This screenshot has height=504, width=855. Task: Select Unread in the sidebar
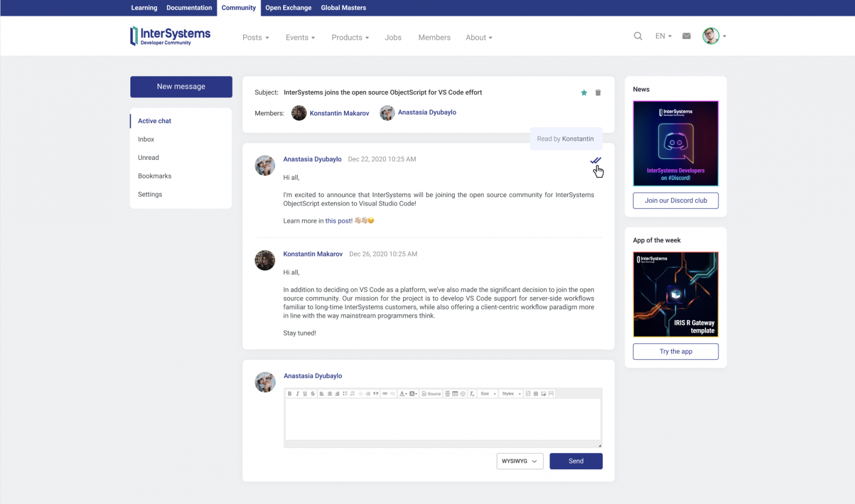[x=149, y=158]
